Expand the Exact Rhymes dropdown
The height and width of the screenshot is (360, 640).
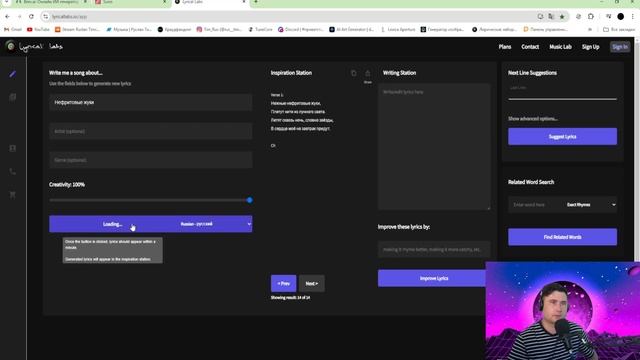pyautogui.click(x=591, y=204)
